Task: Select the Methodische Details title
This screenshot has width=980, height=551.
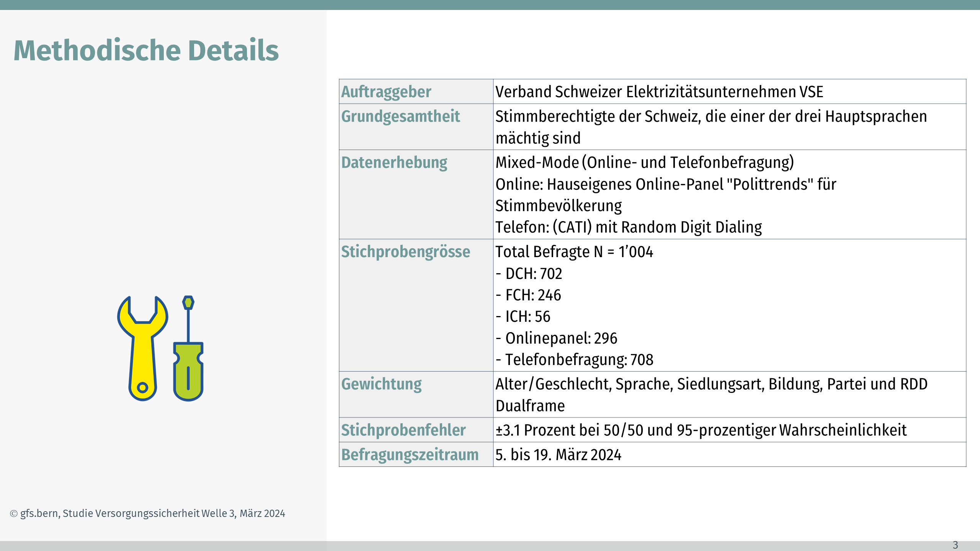Action: (x=146, y=51)
